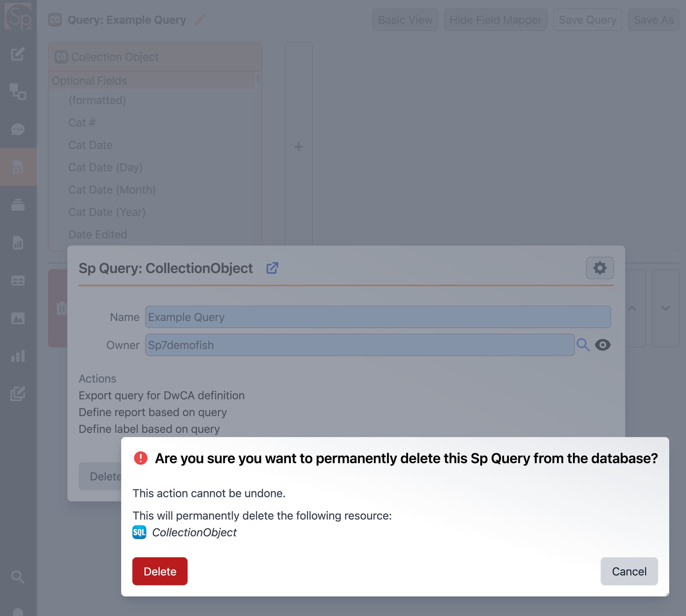Click the Owner field Sp7demofish
Screen dimensions: 686x616
(x=359, y=345)
